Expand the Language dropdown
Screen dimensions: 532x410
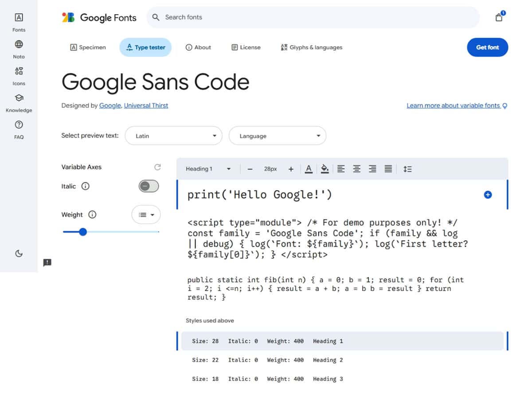point(277,136)
